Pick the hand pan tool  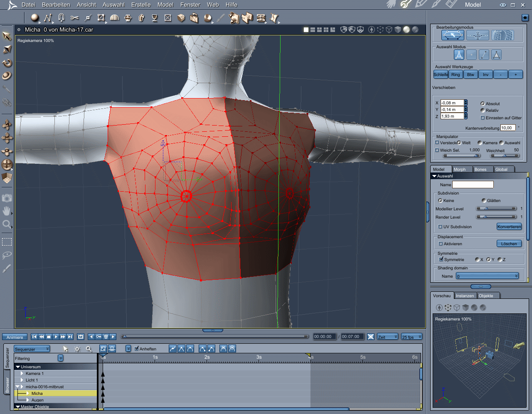[x=7, y=211]
